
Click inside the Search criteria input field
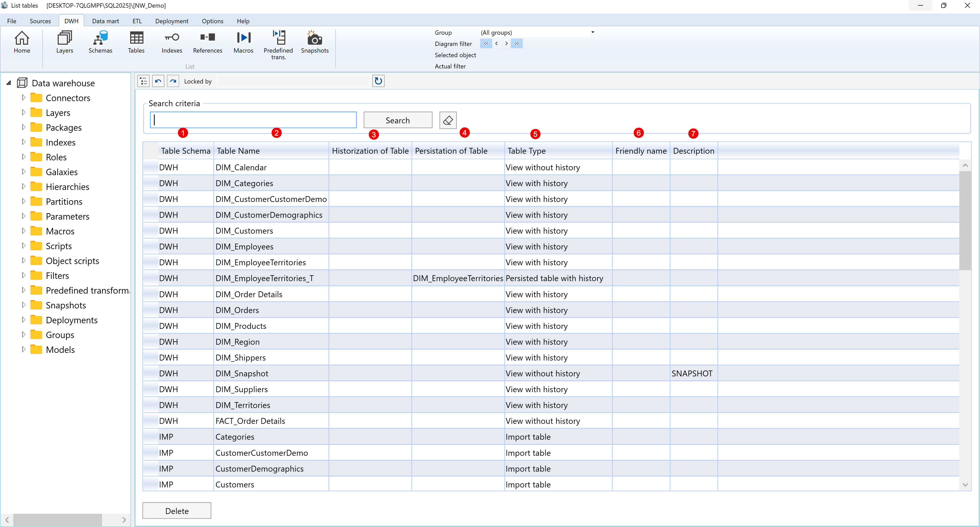[x=253, y=120]
